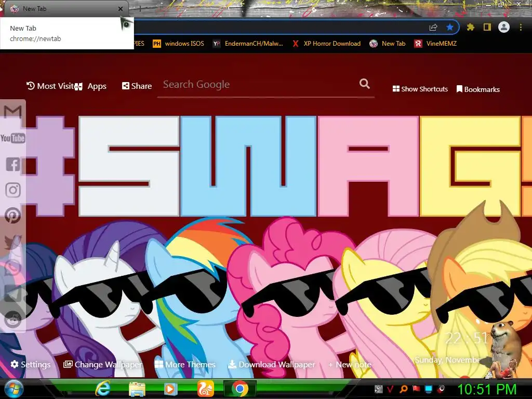Screen dimensions: 532x399
Task: Click the 10:51 PM taskbar clock
Action: coord(487,389)
